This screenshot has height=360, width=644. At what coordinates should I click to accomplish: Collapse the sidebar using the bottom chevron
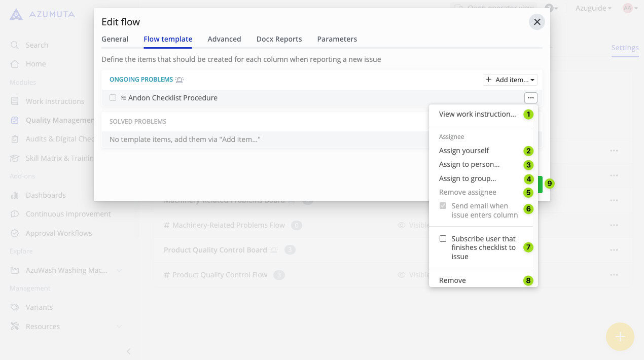129,351
